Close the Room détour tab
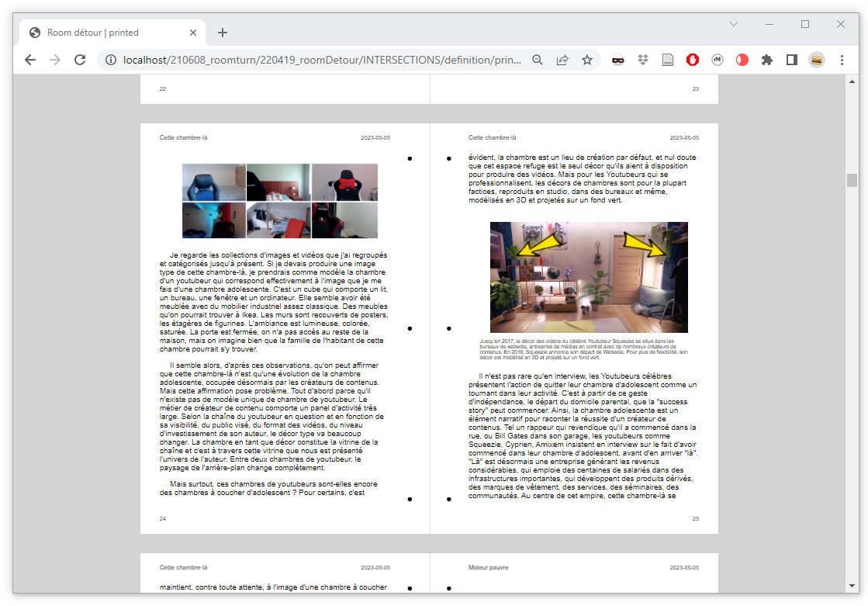This screenshot has width=868, height=606. click(x=194, y=33)
